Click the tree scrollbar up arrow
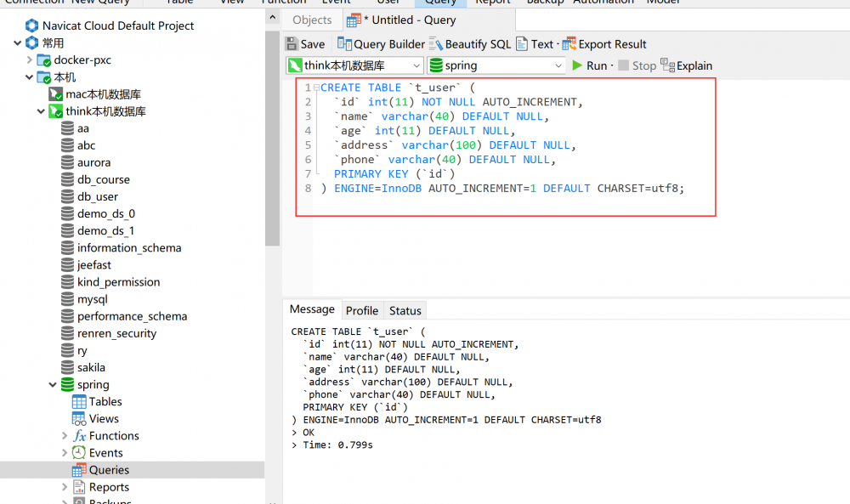Viewport: 850px width, 504px height. [x=273, y=17]
